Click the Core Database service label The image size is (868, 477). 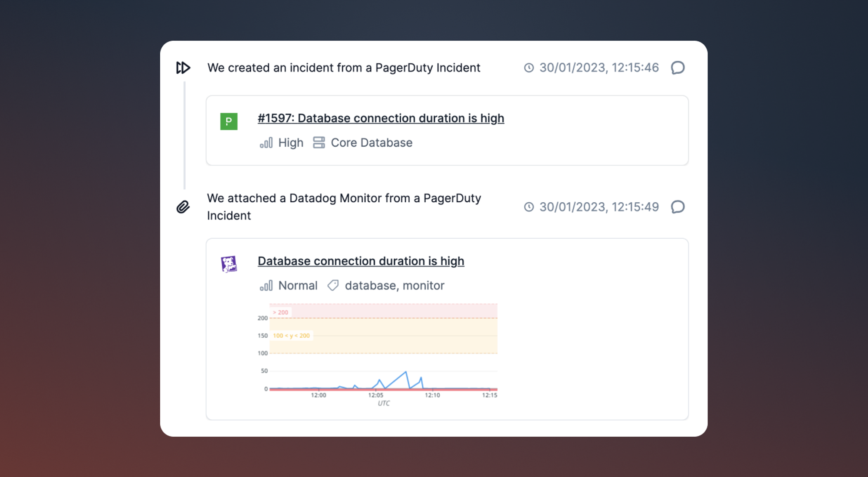372,143
